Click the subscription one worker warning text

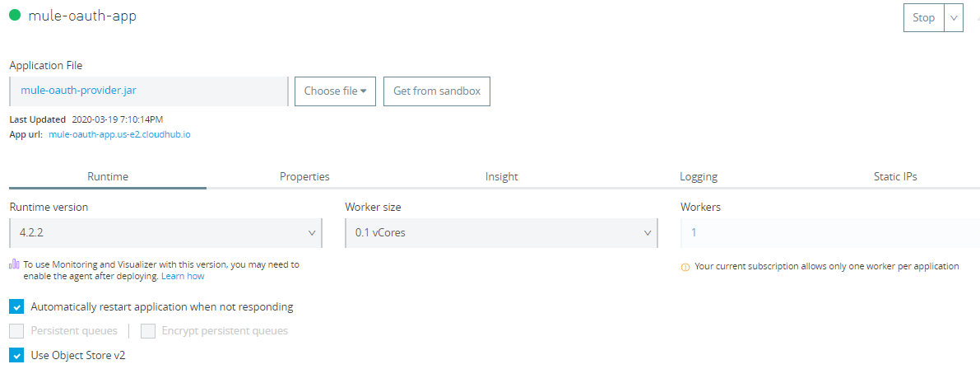coord(826,266)
